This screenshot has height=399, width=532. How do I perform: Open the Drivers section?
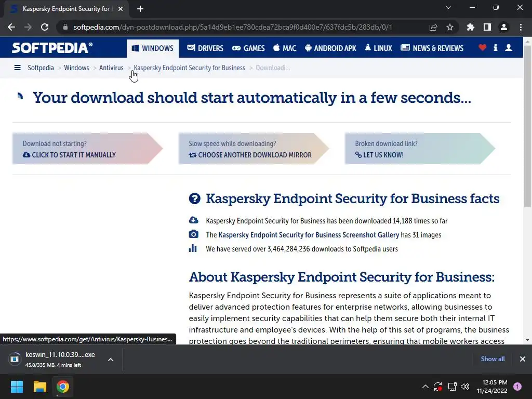pos(205,48)
